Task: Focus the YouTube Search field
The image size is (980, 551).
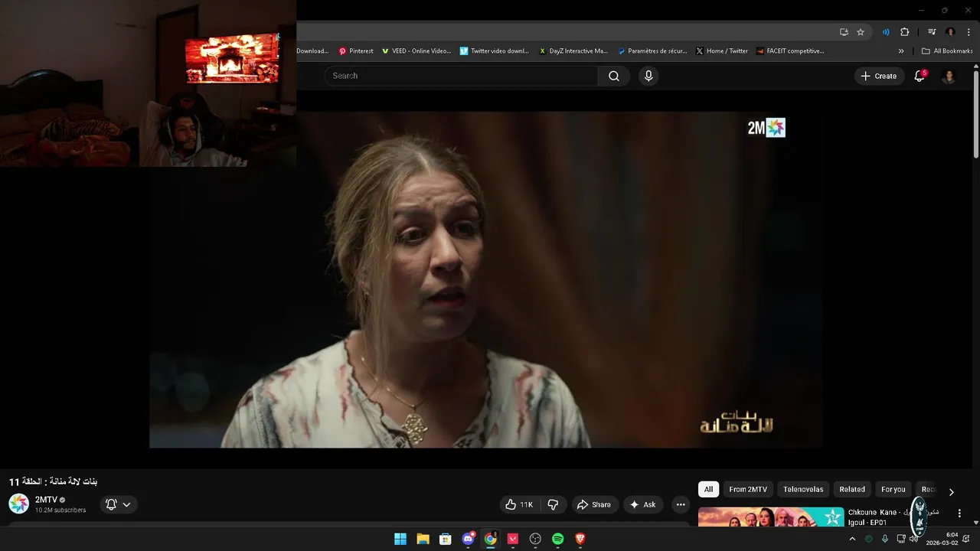Action: click(x=461, y=76)
